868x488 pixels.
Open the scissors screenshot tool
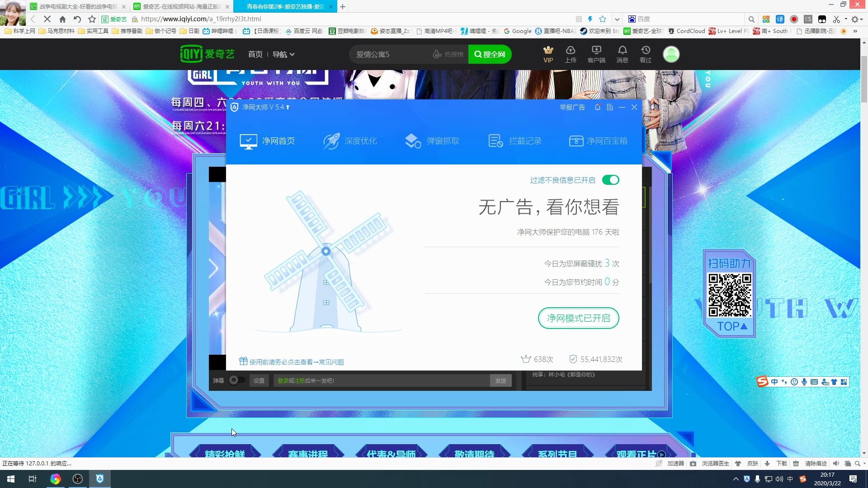pos(836,19)
